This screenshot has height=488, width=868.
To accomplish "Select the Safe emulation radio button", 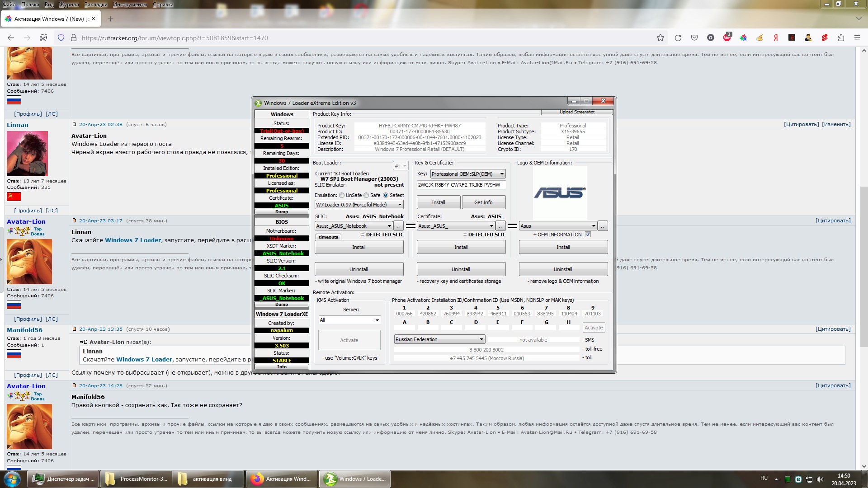I will (366, 196).
